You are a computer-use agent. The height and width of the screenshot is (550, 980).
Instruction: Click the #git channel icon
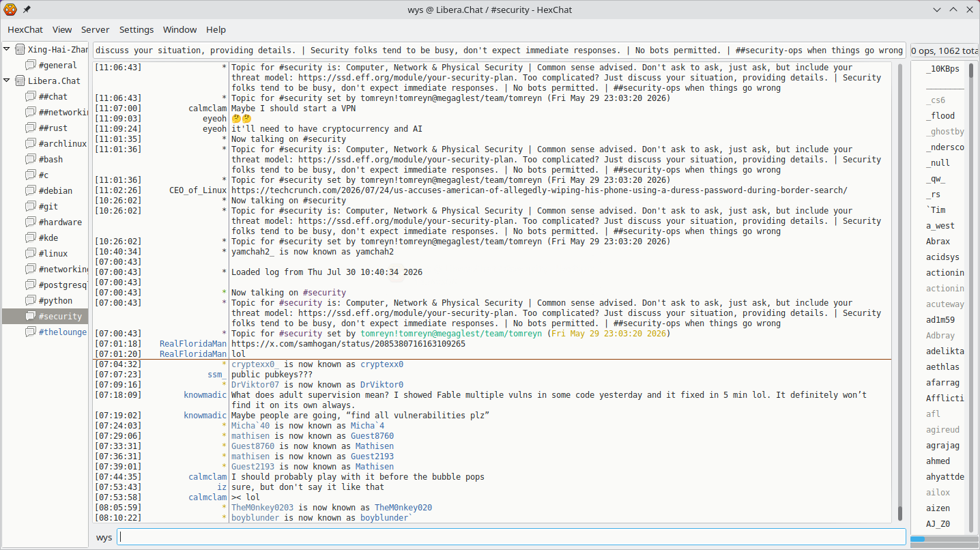[30, 207]
